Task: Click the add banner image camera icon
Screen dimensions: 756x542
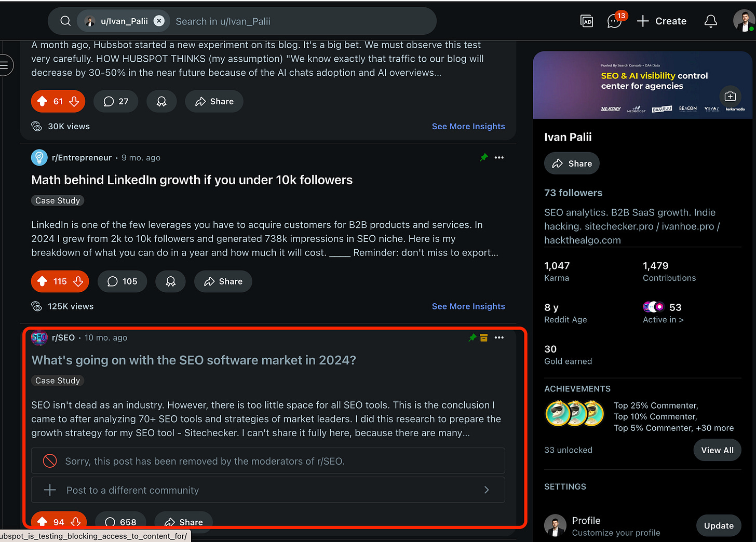Action: point(730,96)
